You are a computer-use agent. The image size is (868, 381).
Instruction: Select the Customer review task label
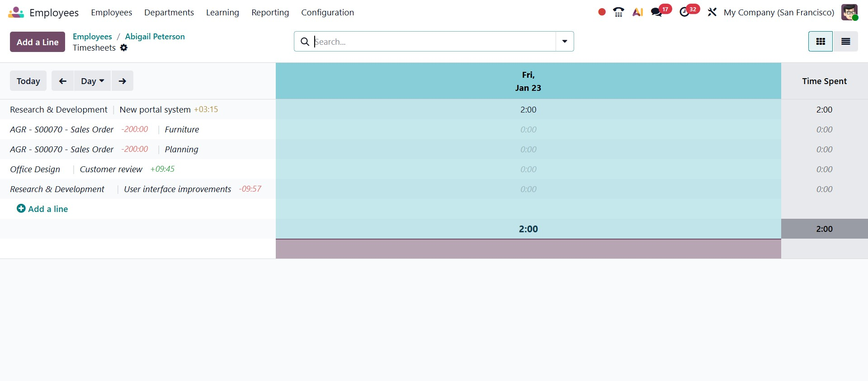[111, 169]
